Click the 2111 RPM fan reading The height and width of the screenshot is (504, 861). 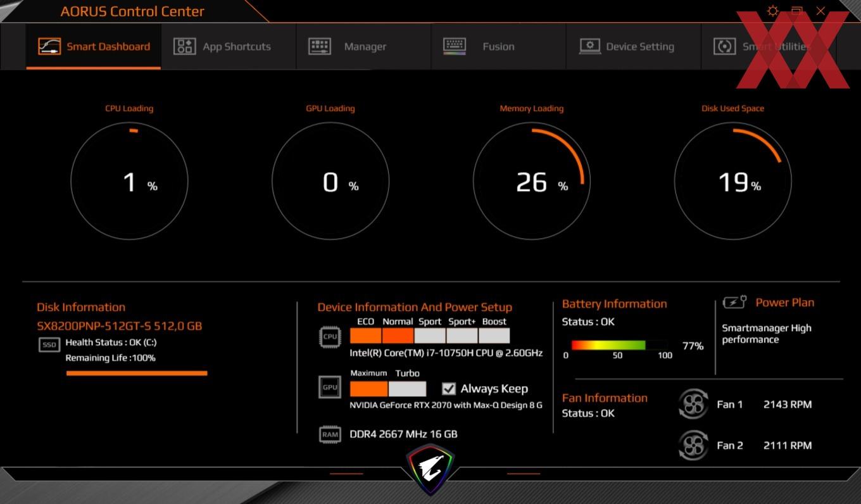(788, 445)
